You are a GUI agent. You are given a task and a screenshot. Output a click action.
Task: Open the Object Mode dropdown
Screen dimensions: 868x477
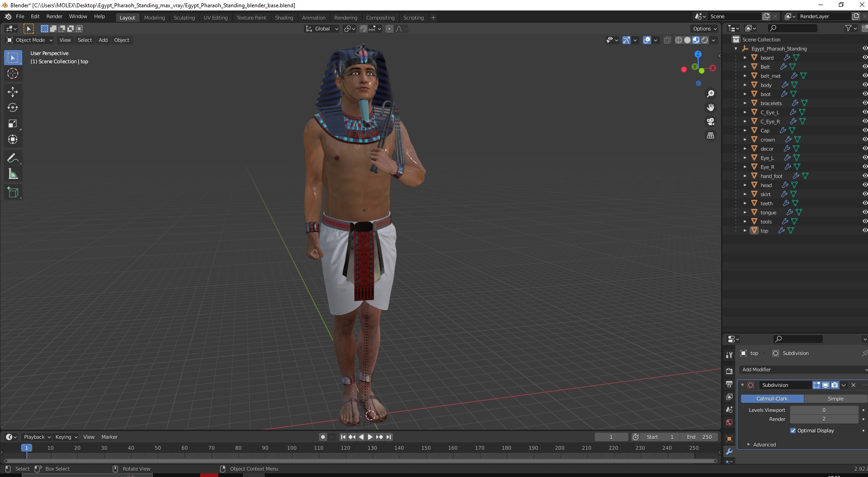[x=30, y=40]
